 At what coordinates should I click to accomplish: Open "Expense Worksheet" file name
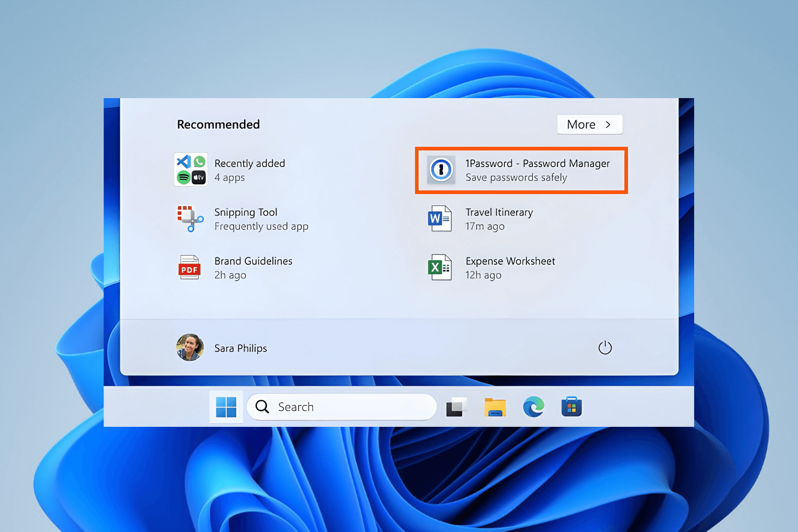(510, 261)
